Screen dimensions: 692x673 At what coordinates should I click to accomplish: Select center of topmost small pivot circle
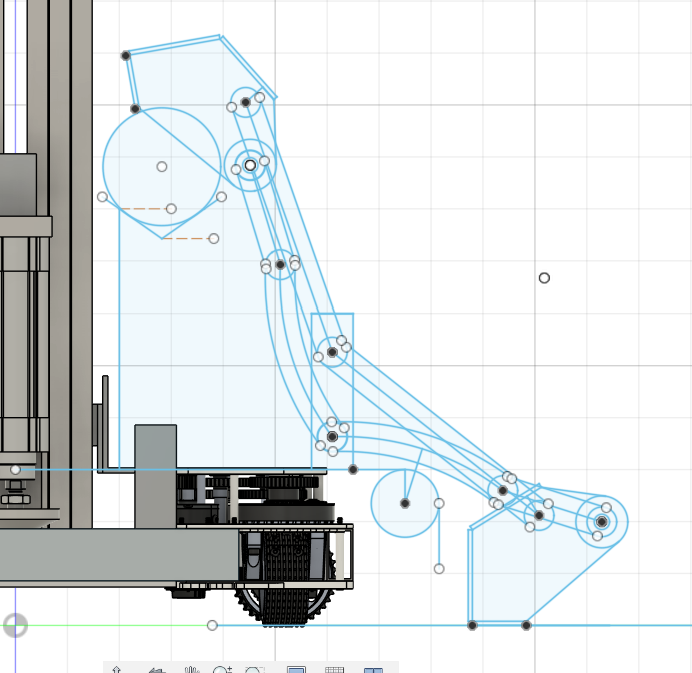pyautogui.click(x=246, y=102)
